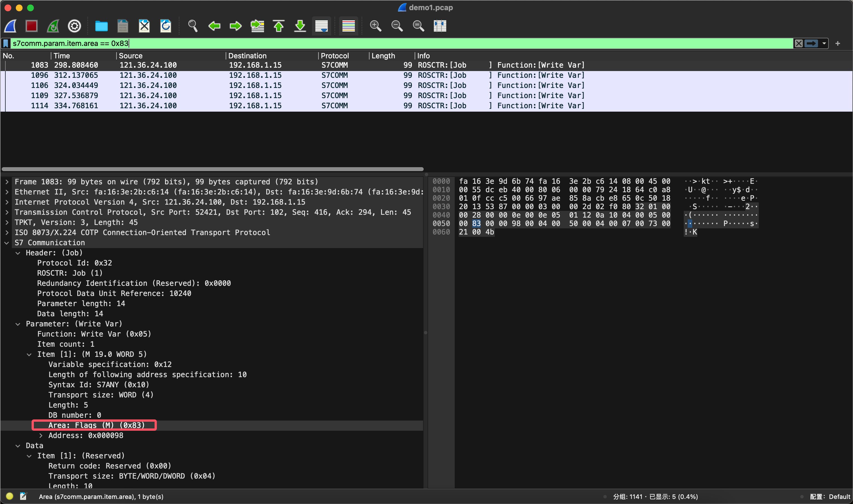
Task: Select packet number 1083
Action: tap(426, 65)
